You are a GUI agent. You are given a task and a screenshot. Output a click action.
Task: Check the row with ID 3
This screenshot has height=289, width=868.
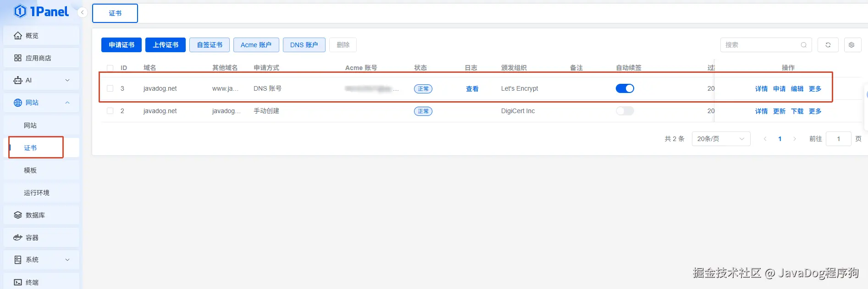point(110,88)
